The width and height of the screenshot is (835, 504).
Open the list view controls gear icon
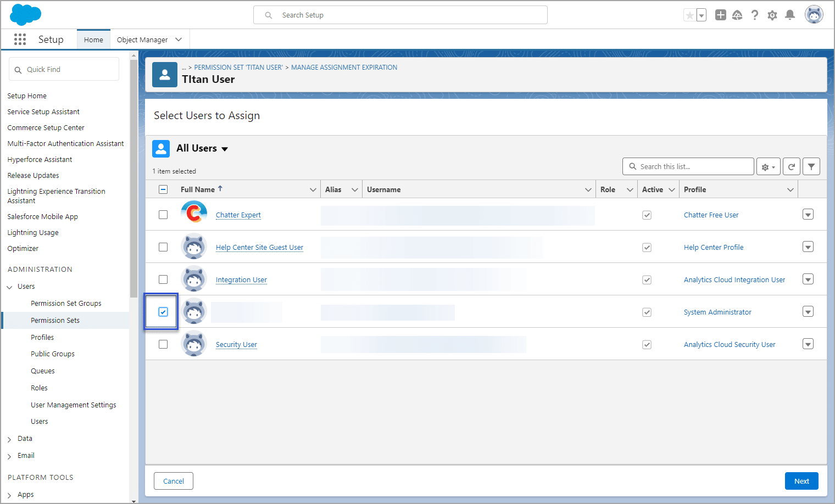click(x=767, y=166)
